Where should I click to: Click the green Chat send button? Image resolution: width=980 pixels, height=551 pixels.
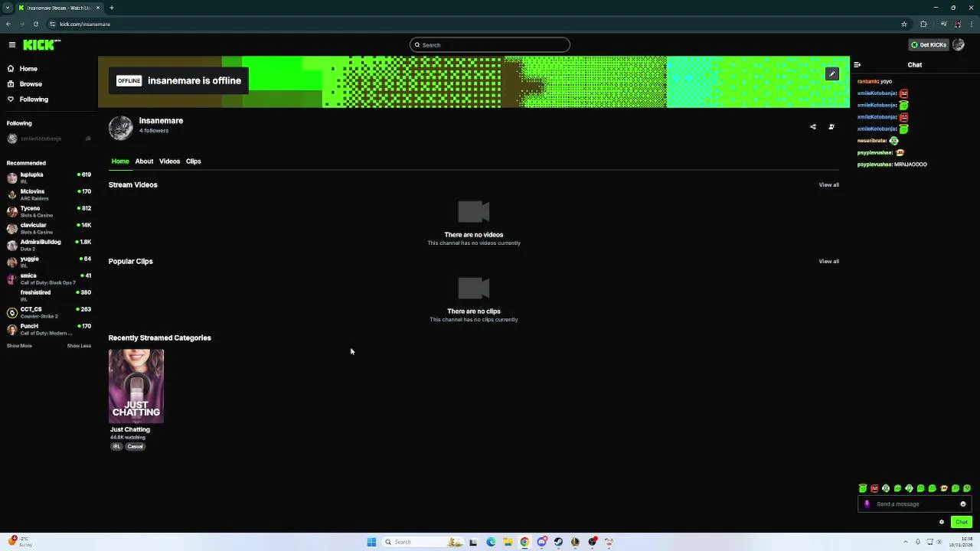click(x=962, y=522)
